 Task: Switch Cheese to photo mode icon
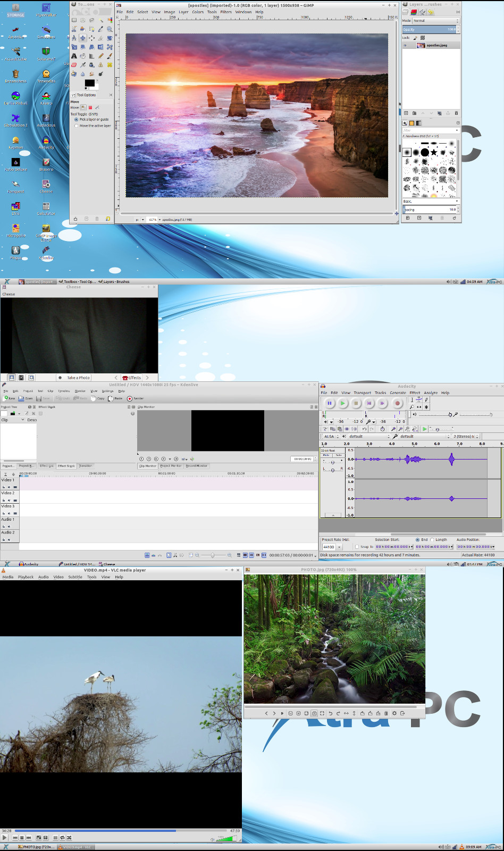coord(11,378)
